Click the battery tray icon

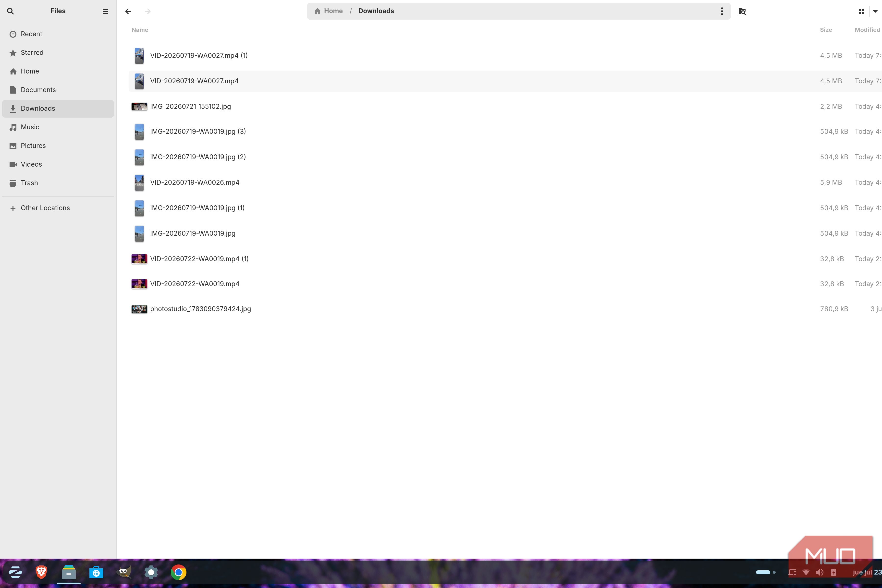coord(833,573)
